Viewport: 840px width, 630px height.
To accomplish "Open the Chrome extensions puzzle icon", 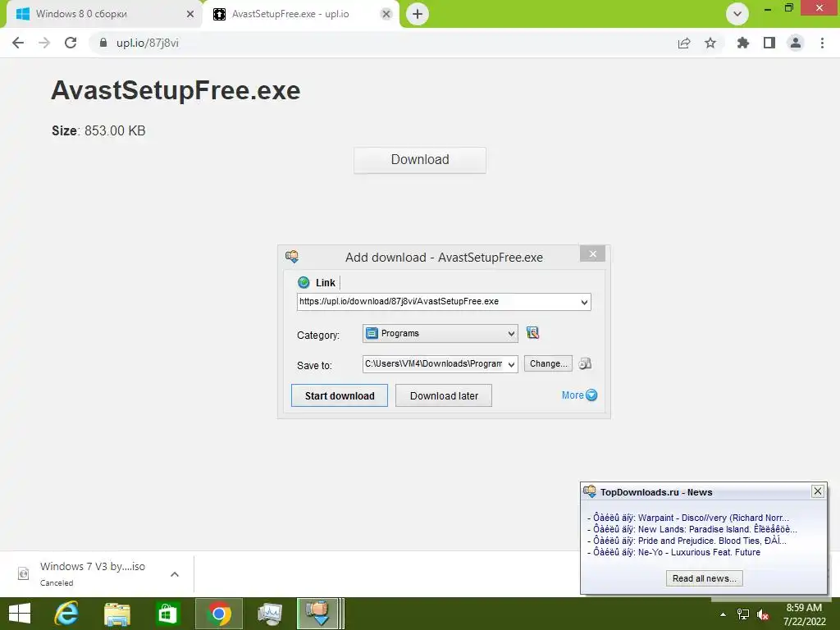I will point(742,43).
